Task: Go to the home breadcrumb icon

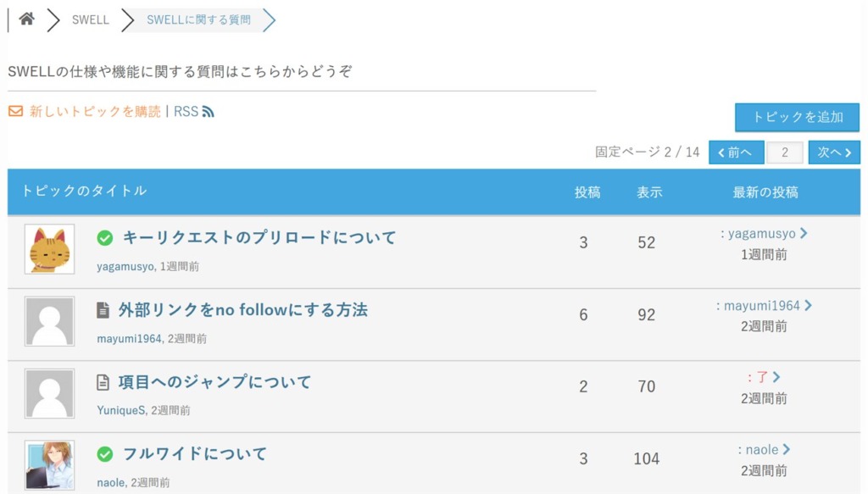Action: tap(26, 19)
